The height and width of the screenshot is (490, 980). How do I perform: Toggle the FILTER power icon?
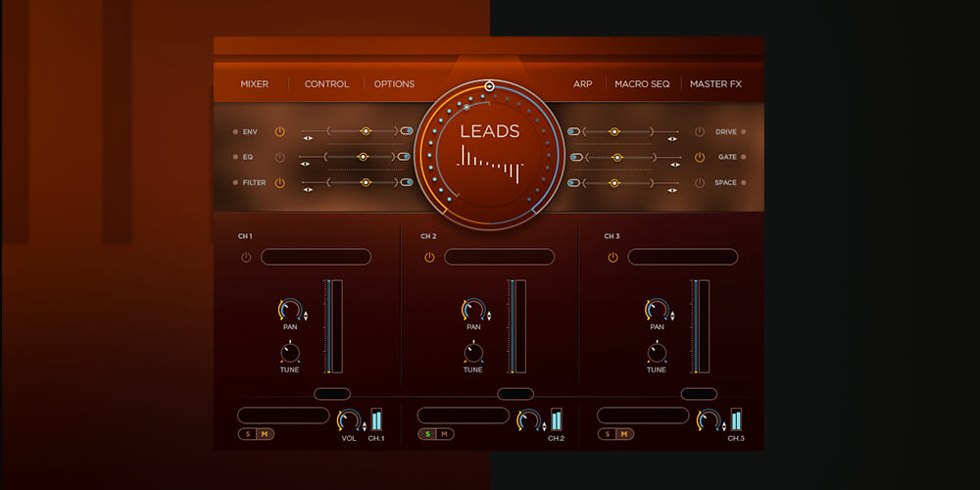click(x=279, y=182)
